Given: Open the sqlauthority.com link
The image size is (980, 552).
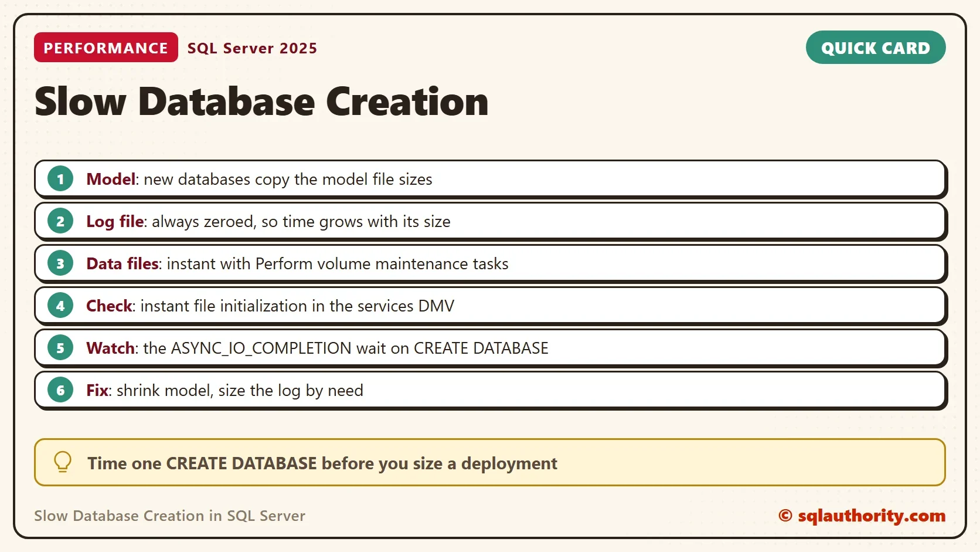Looking at the screenshot, I should tap(862, 516).
